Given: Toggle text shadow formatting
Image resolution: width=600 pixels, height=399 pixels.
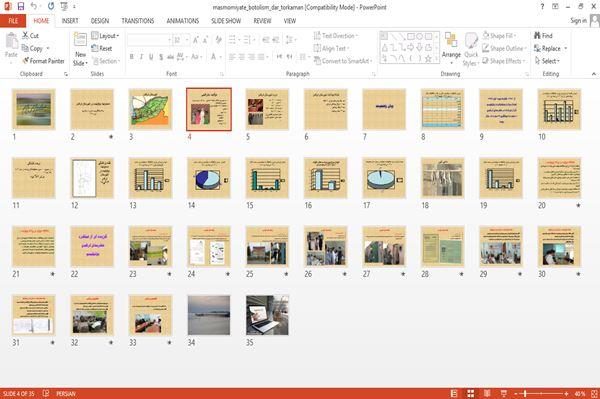Looking at the screenshot, I should point(161,57).
